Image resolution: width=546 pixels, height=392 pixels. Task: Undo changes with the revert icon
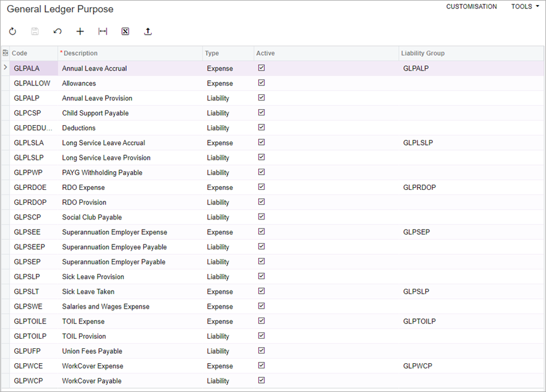pos(57,31)
